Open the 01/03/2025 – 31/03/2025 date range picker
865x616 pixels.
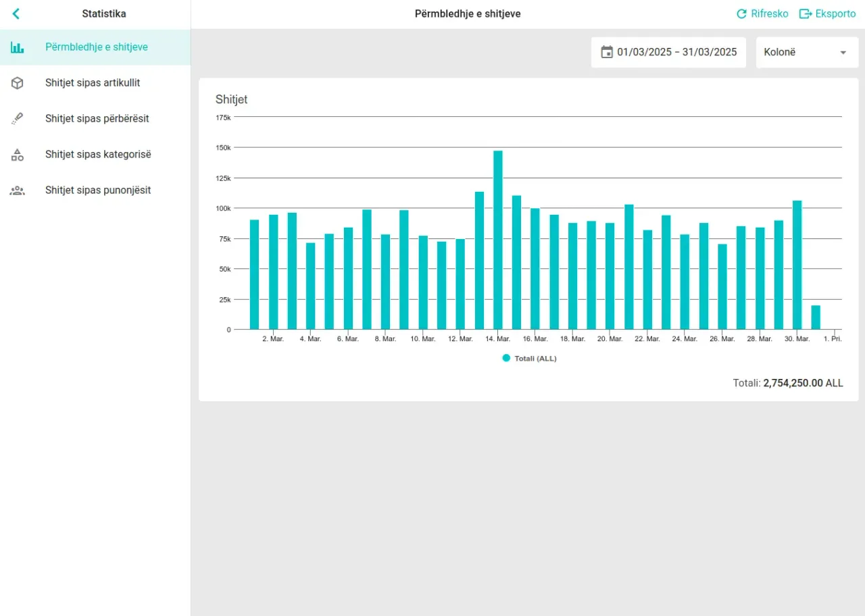(x=668, y=52)
